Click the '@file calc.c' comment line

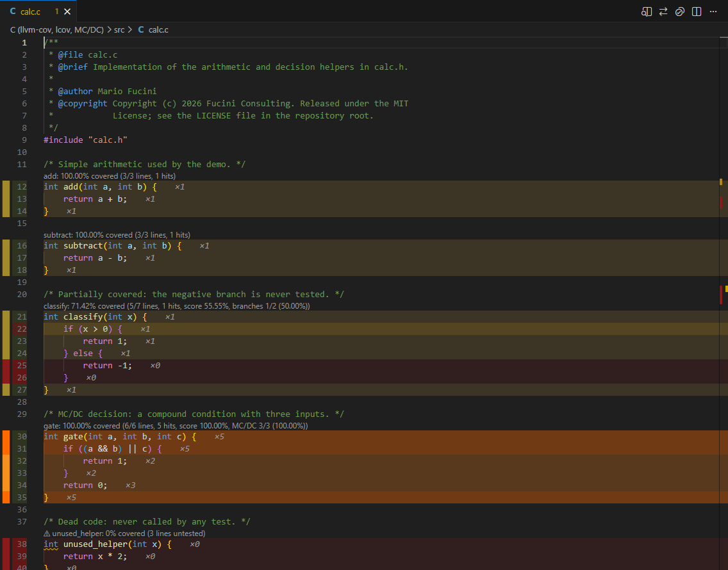[x=83, y=55]
